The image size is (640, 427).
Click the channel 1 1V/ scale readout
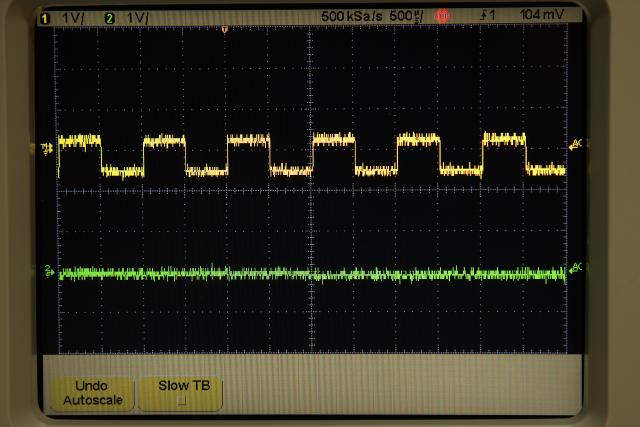pyautogui.click(x=73, y=18)
